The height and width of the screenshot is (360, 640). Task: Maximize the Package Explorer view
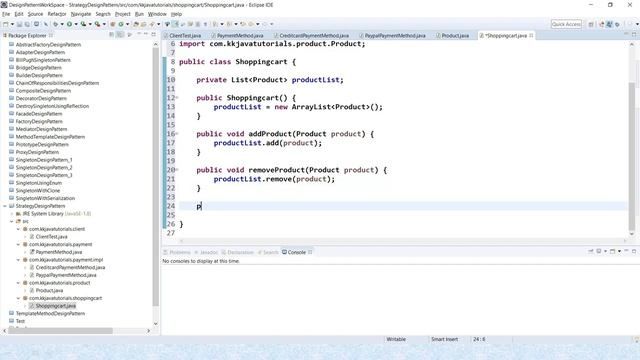tap(153, 34)
